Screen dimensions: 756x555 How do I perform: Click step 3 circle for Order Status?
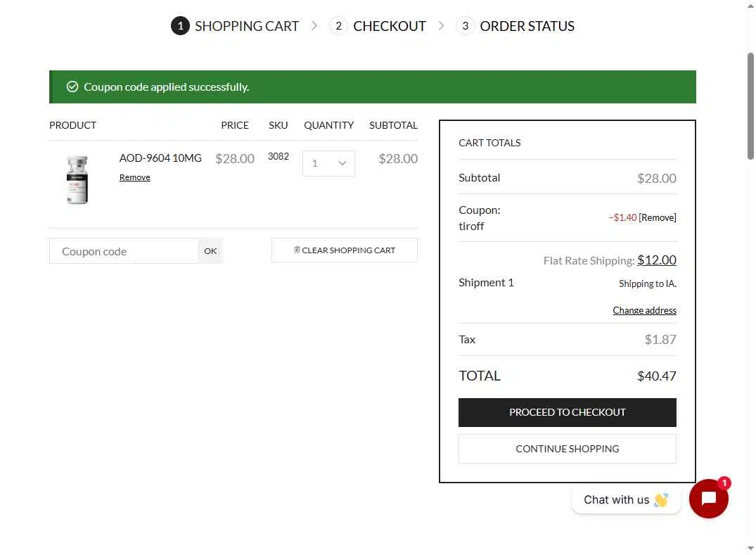tap(466, 25)
